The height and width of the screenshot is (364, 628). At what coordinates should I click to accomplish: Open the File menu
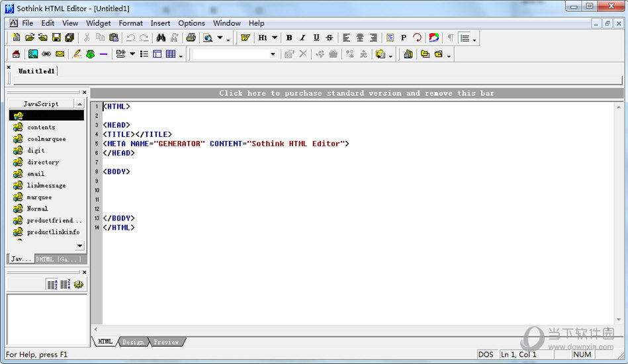pyautogui.click(x=28, y=23)
